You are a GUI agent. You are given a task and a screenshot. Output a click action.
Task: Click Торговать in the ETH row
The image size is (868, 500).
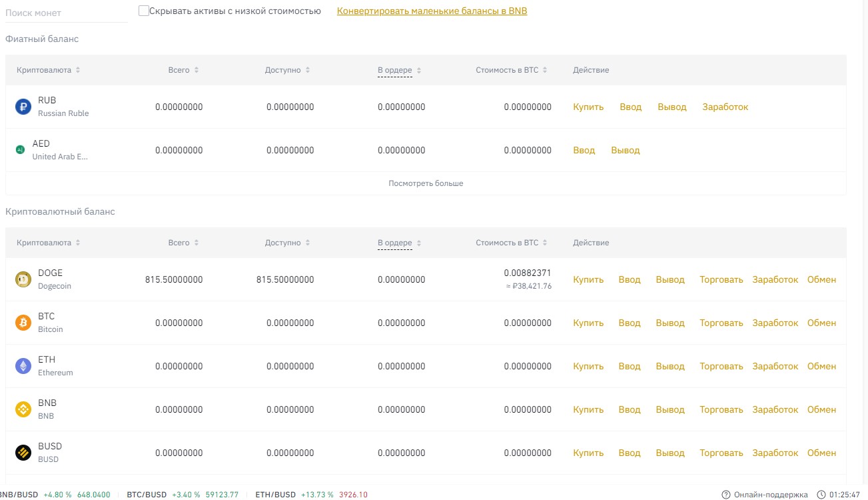tap(721, 366)
